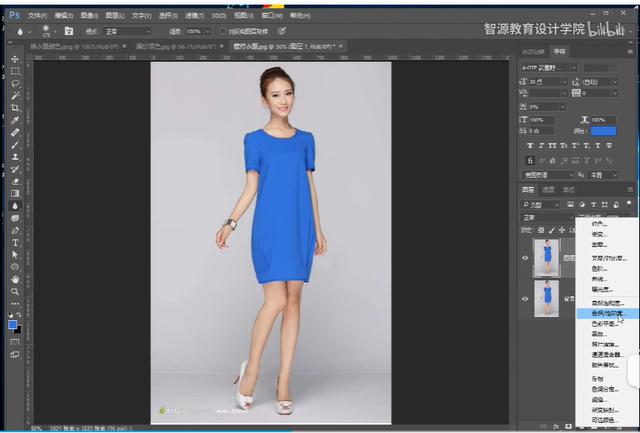Select the Rectangular Marquee tool
640x433 pixels.
[x=15, y=71]
